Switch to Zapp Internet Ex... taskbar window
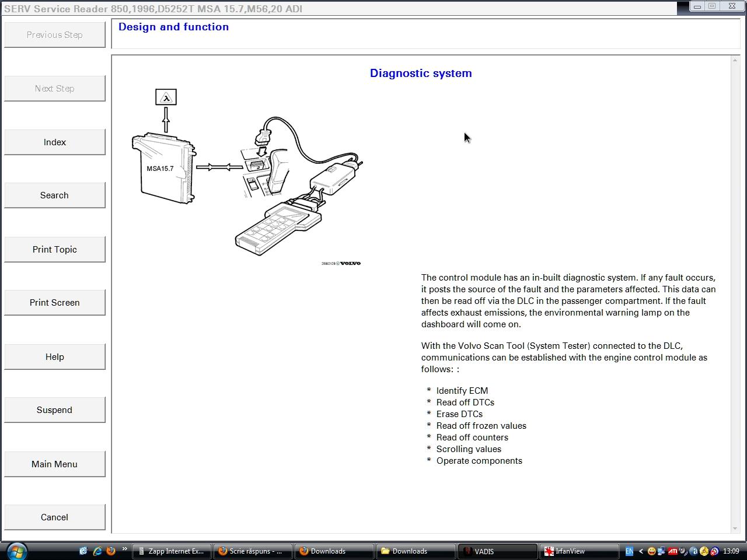Screen dimensions: 747x560 point(172,551)
